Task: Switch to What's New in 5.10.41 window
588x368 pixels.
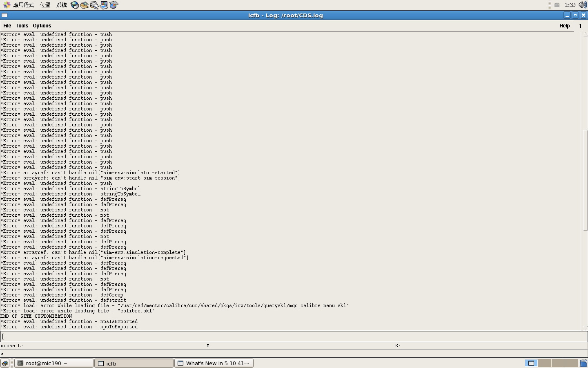Action: point(214,363)
